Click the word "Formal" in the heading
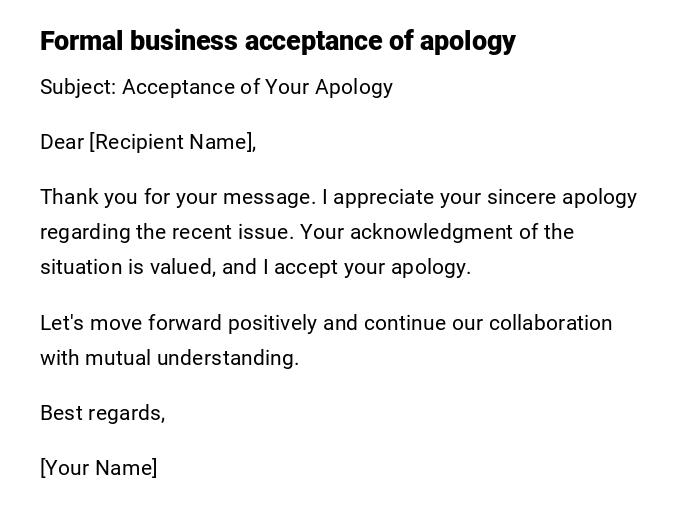 coord(82,41)
